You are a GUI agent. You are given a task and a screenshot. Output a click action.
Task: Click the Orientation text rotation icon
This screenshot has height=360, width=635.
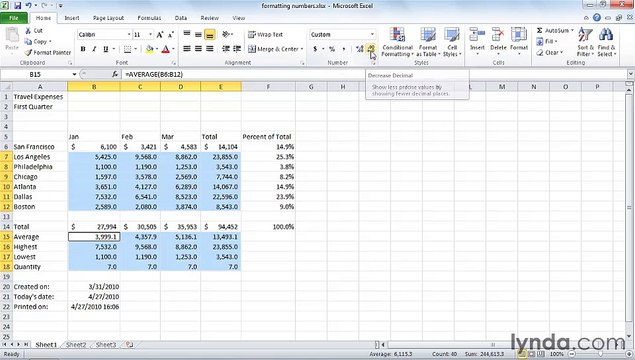click(226, 34)
